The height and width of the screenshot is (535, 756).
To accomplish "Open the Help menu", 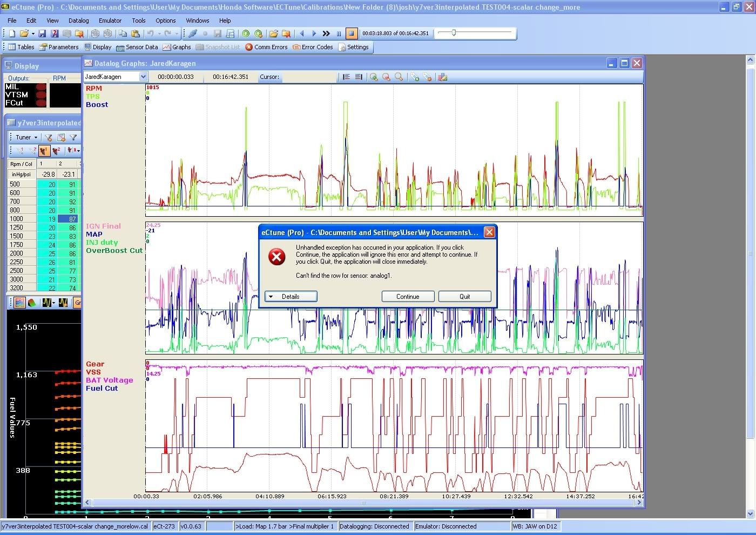I will pyautogui.click(x=225, y=21).
